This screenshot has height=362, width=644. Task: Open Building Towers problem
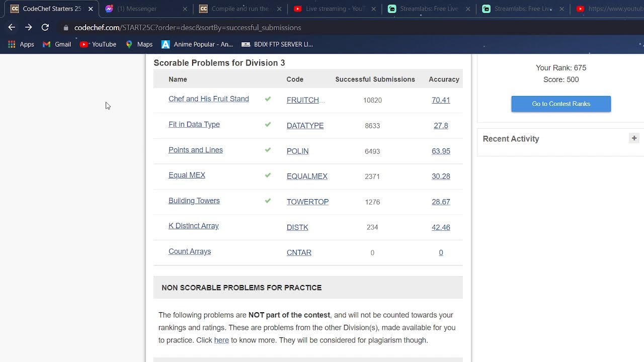(194, 201)
